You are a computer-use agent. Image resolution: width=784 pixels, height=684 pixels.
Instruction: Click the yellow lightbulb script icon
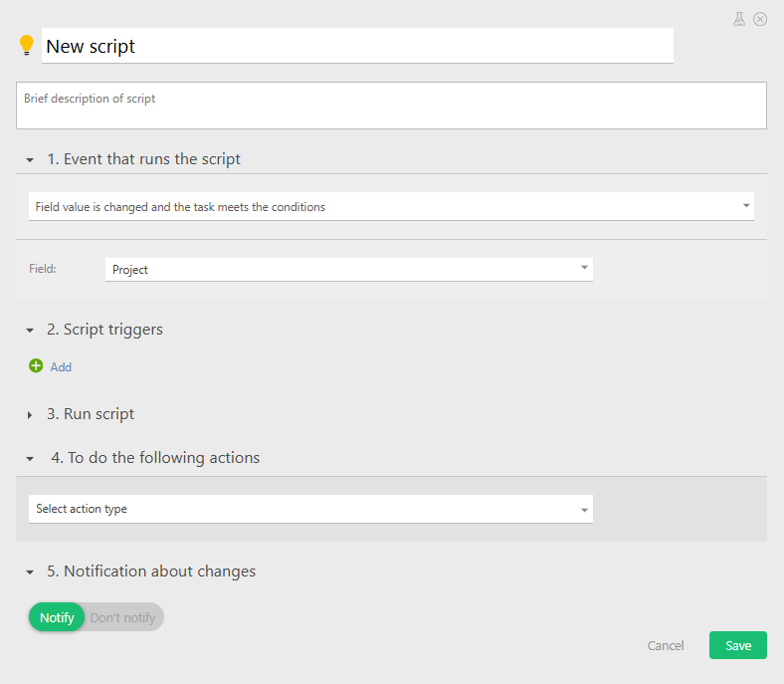(27, 46)
